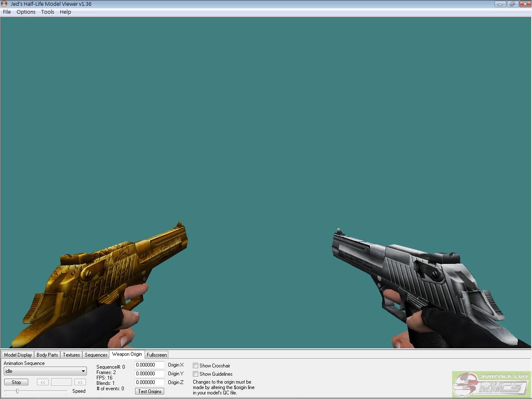532x399 pixels.
Task: Switch to the Fullscreen tab
Action: pyautogui.click(x=157, y=355)
